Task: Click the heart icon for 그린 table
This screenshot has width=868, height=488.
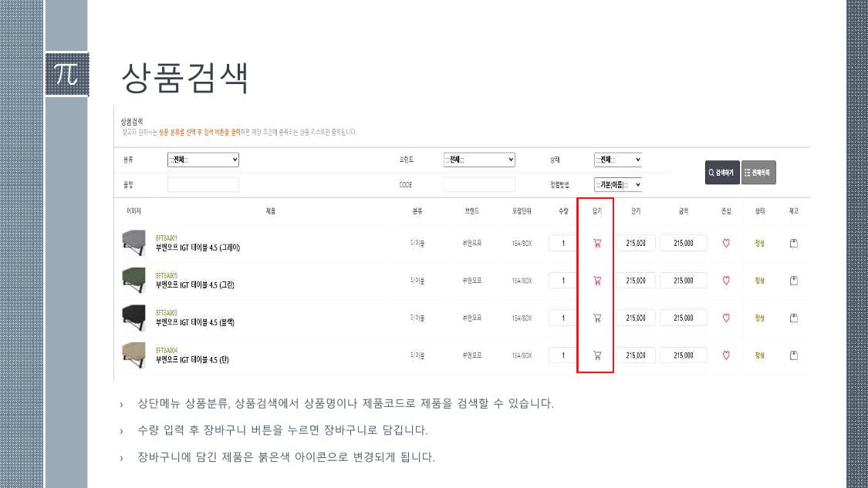Action: tap(726, 281)
